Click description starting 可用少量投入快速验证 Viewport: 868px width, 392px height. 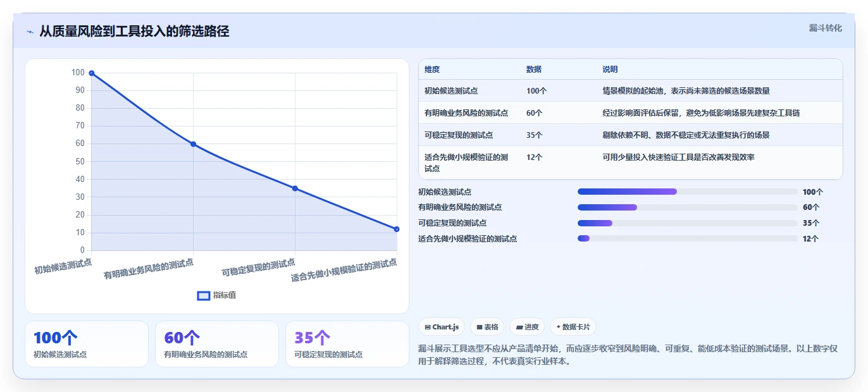(x=679, y=157)
